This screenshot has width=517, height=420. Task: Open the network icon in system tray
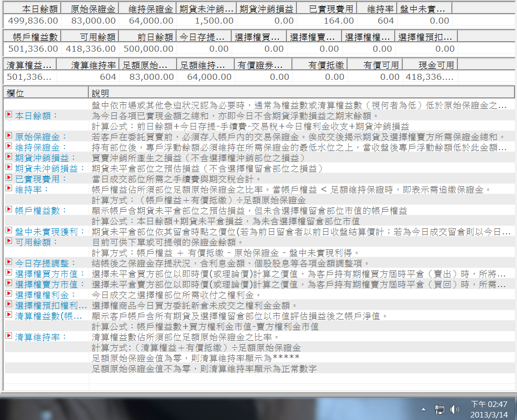[439, 409]
